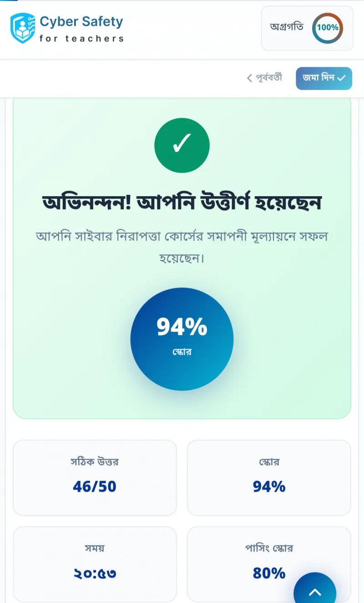
Task: Select the পাসিং স্কোর 80% card
Action: pyautogui.click(x=269, y=564)
